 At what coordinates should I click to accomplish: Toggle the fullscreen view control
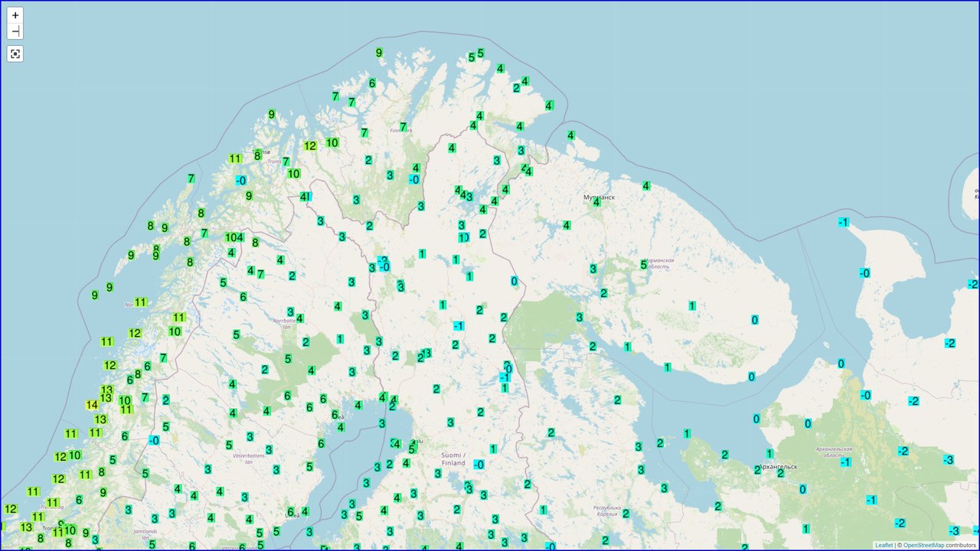(15, 54)
